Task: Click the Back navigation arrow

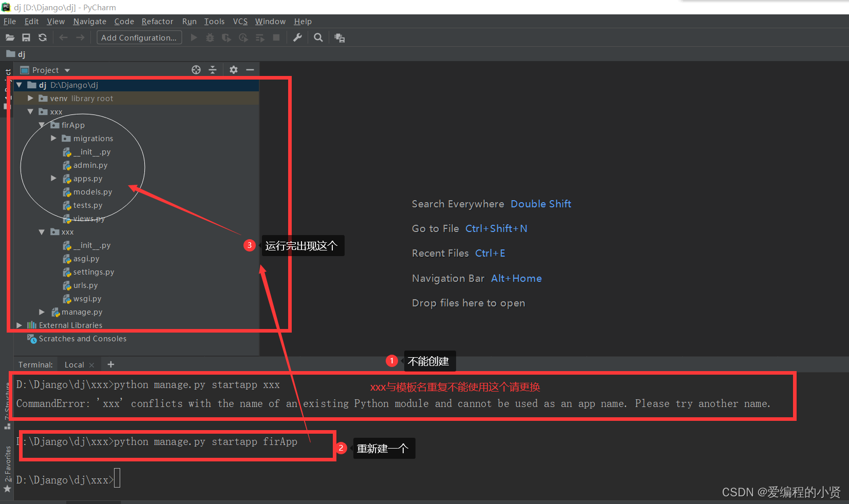Action: point(63,37)
